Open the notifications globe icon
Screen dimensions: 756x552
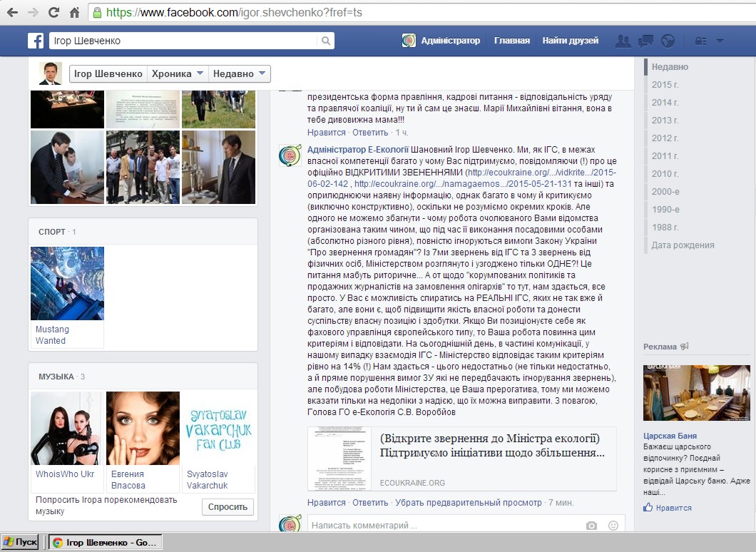[x=668, y=41]
